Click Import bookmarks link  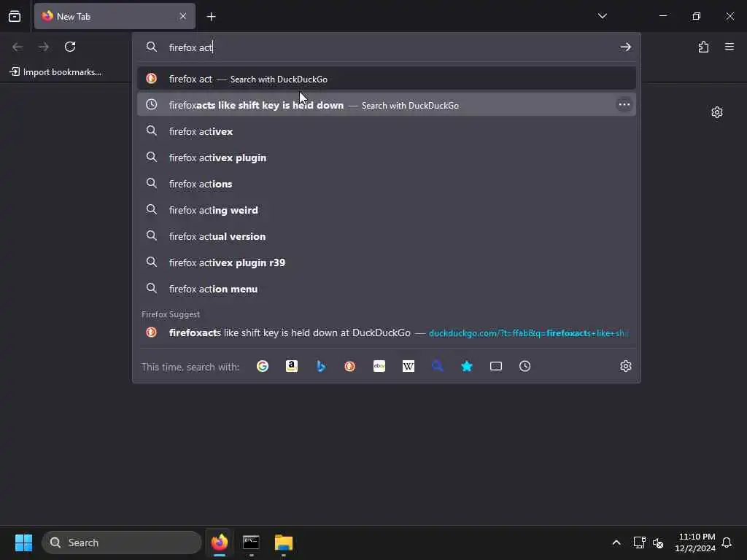(55, 72)
